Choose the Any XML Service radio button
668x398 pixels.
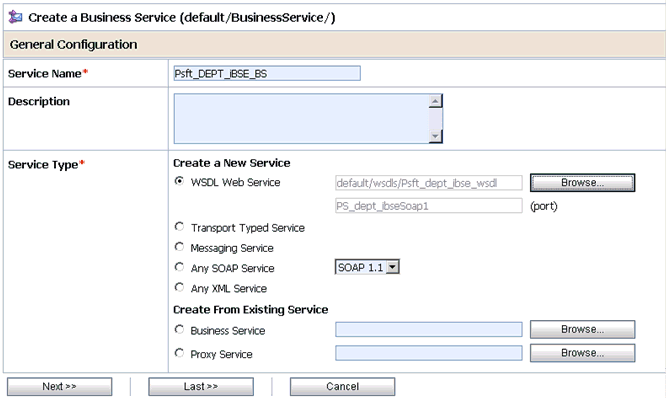click(179, 288)
